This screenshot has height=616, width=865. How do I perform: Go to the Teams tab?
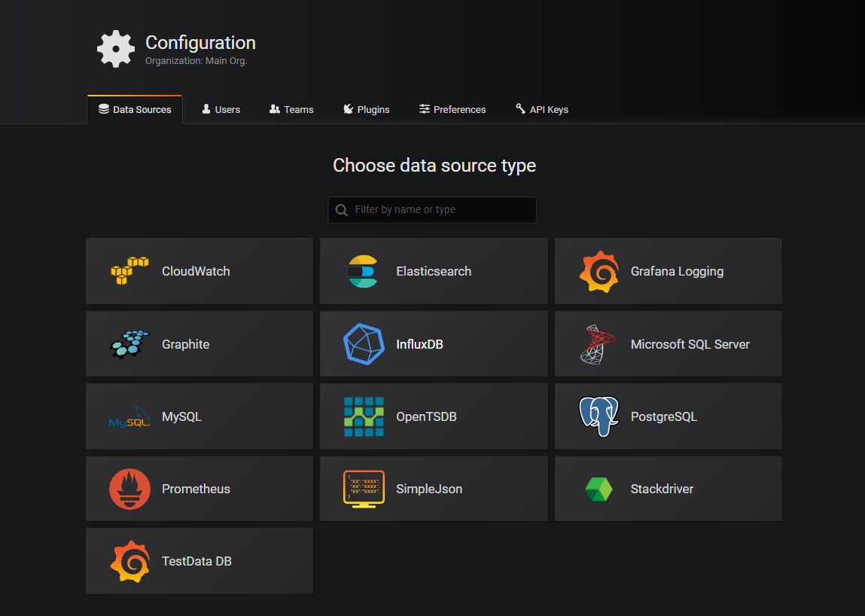point(291,109)
